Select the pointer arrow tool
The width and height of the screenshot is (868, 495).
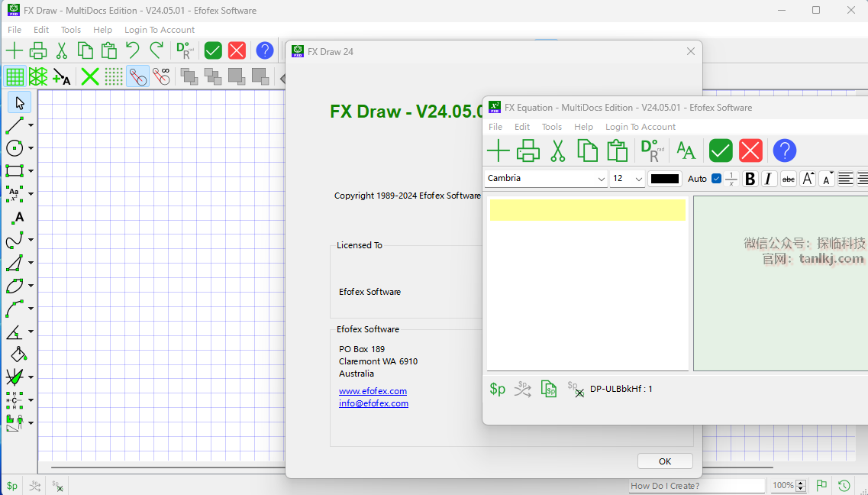19,102
